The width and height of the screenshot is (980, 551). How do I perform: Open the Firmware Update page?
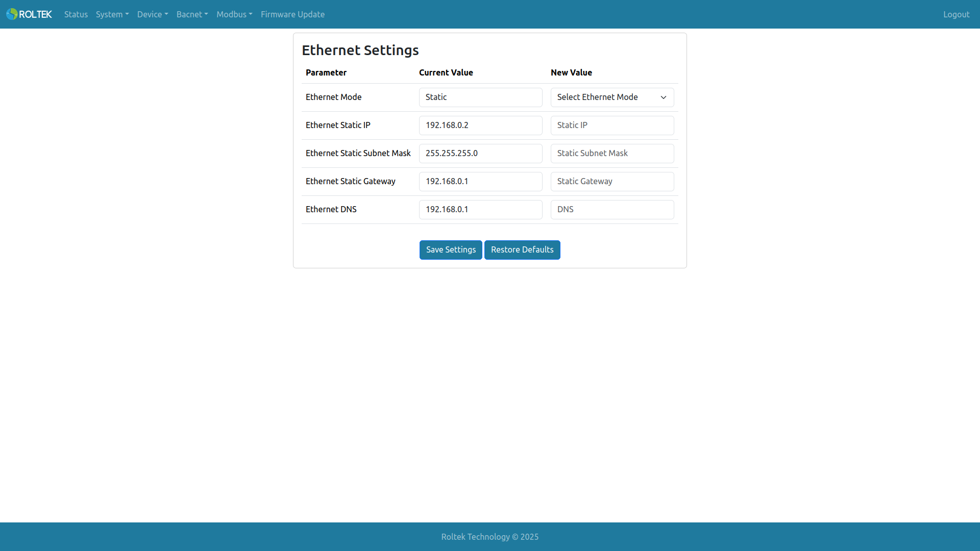pyautogui.click(x=292, y=14)
